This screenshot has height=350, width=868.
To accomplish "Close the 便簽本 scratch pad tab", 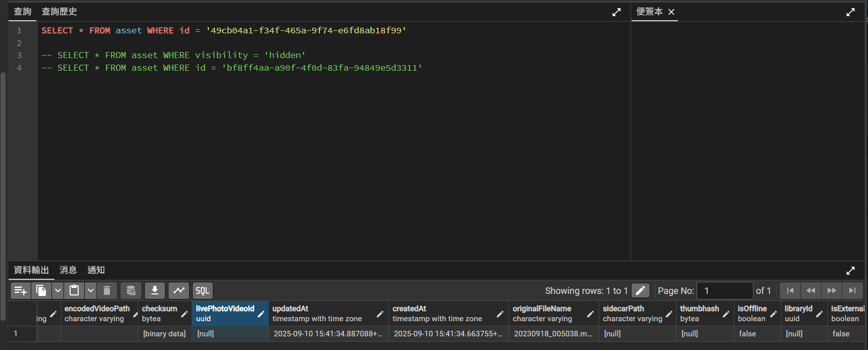I will tap(671, 12).
